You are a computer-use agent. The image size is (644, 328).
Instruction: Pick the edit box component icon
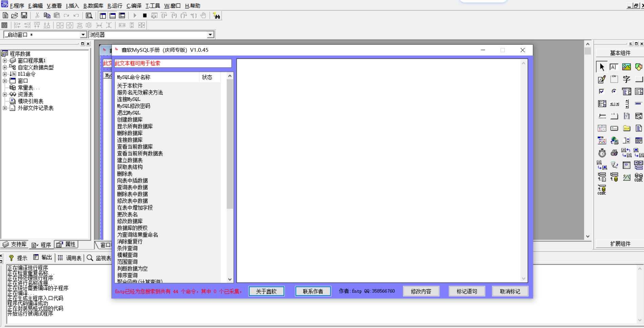(x=614, y=67)
